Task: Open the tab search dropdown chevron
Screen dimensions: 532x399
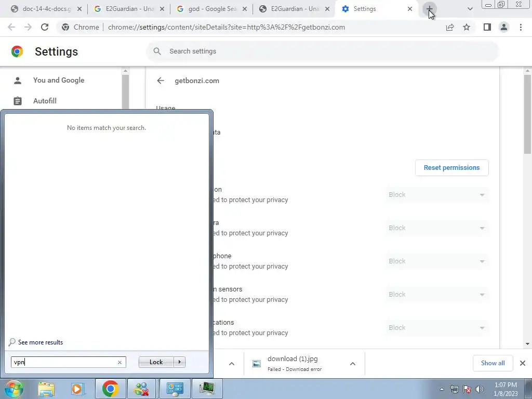Action: (x=470, y=9)
